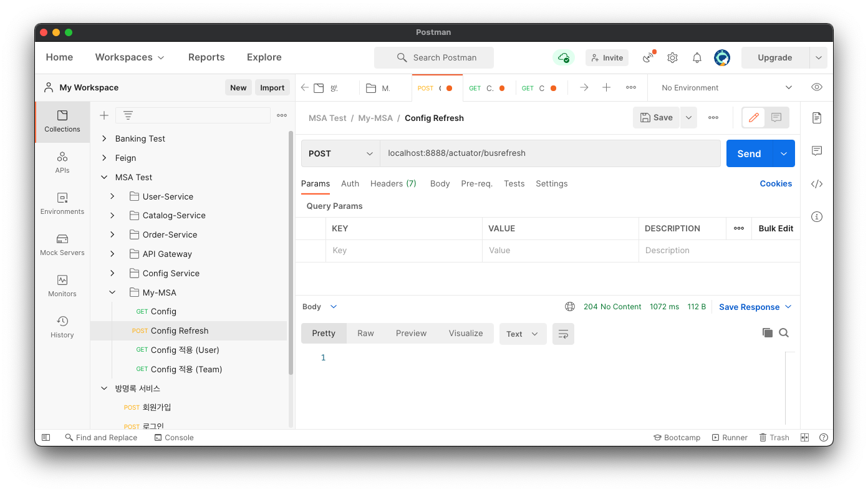Expand the User-Service folder
This screenshot has width=868, height=492.
coord(112,196)
